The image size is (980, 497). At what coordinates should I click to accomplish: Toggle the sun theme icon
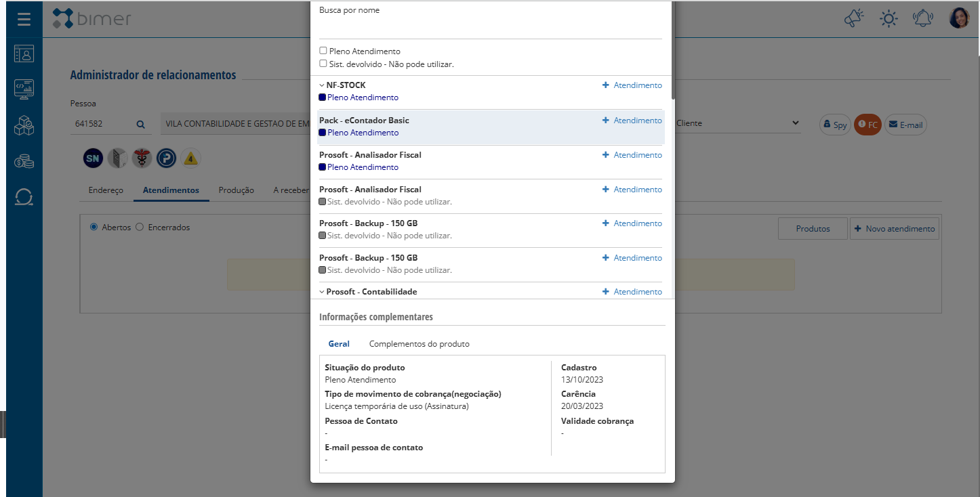889,18
